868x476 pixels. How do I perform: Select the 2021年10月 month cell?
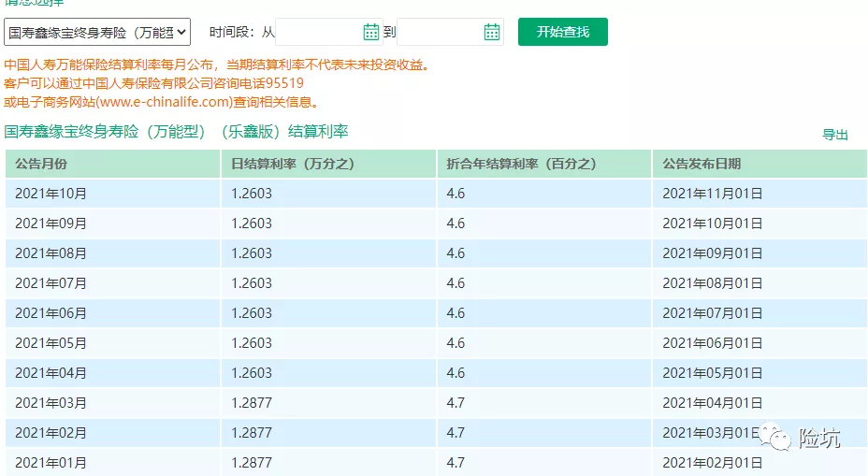coord(112,194)
